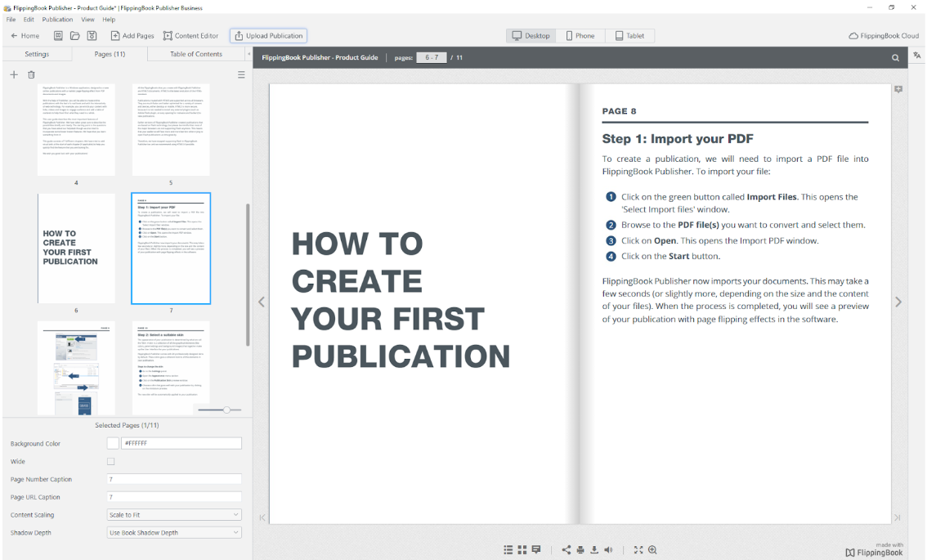Click the Background Color white swatch
The height and width of the screenshot is (560, 927).
113,444
